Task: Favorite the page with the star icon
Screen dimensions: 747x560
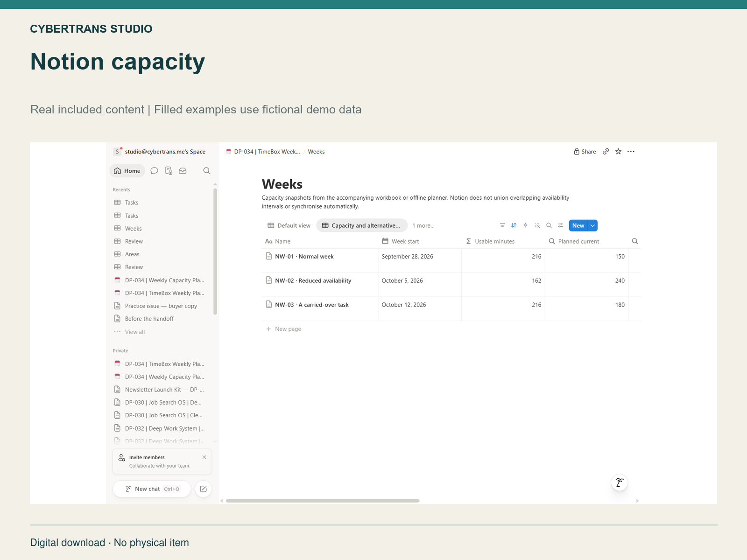Action: click(619, 152)
